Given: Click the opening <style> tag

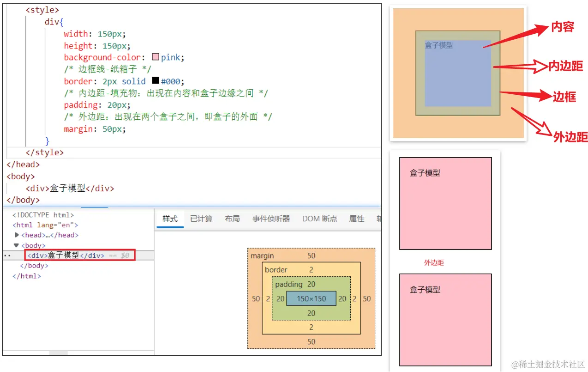Looking at the screenshot, I should point(42,9).
